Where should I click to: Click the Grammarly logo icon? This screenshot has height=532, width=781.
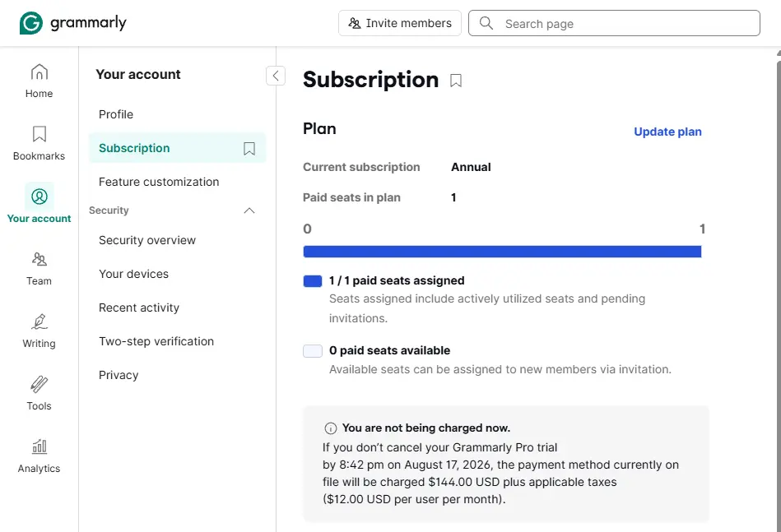click(31, 23)
